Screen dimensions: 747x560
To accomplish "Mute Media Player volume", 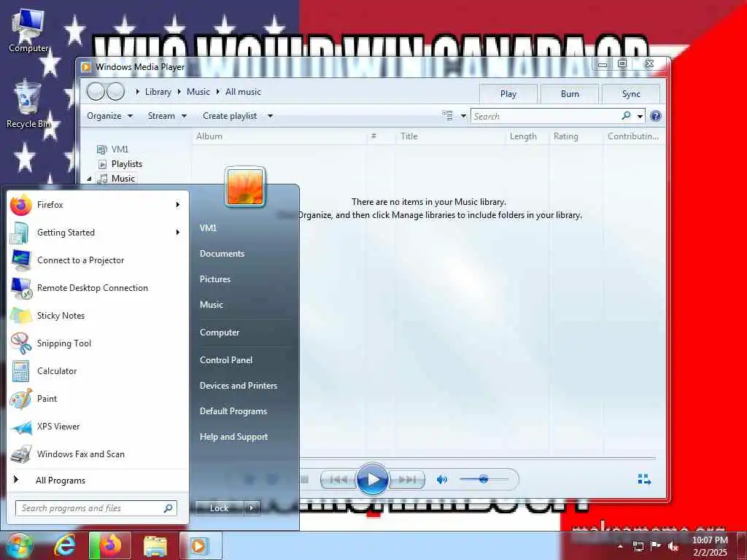I will [441, 480].
